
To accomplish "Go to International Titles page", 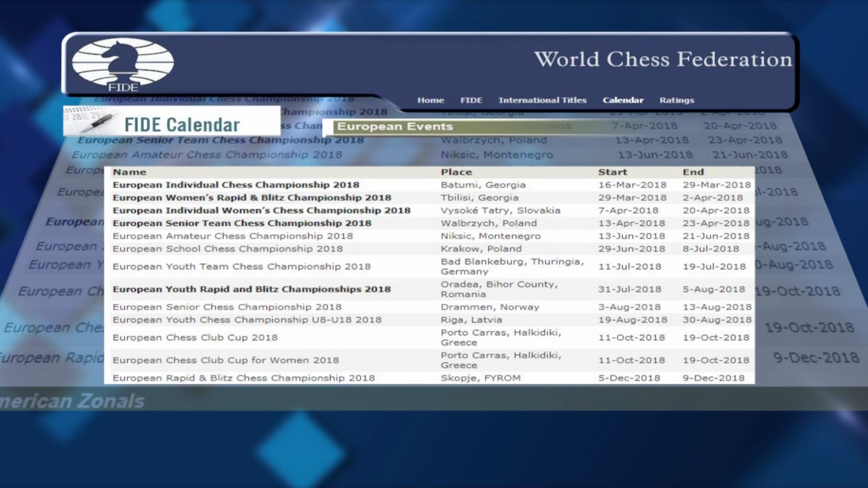I will tap(542, 100).
